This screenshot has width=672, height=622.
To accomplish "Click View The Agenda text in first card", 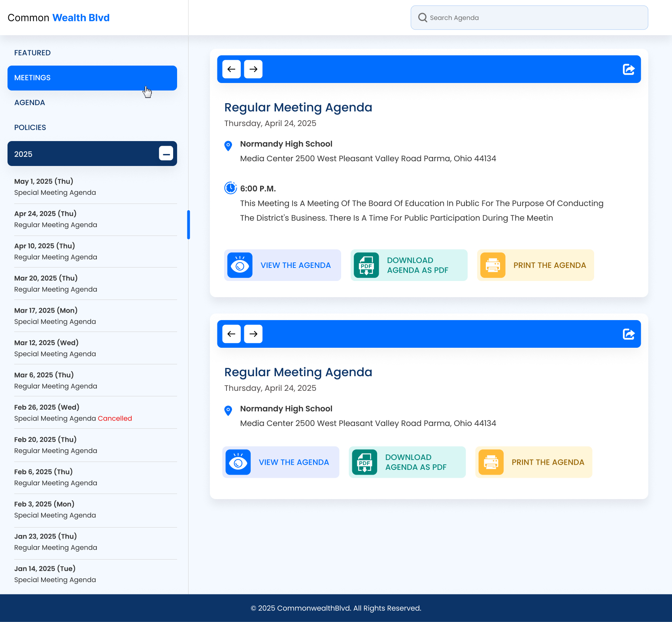I will tap(296, 265).
